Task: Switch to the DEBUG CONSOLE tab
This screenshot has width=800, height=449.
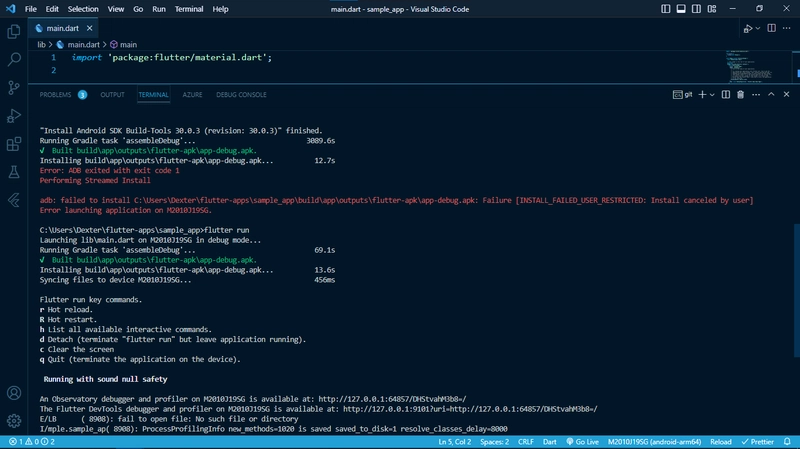Action: pyautogui.click(x=241, y=94)
